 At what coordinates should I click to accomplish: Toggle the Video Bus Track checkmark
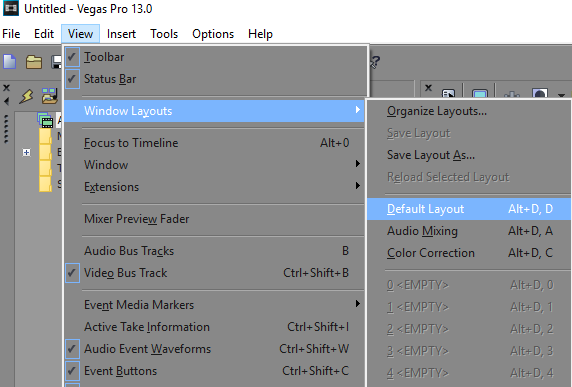[x=72, y=273]
